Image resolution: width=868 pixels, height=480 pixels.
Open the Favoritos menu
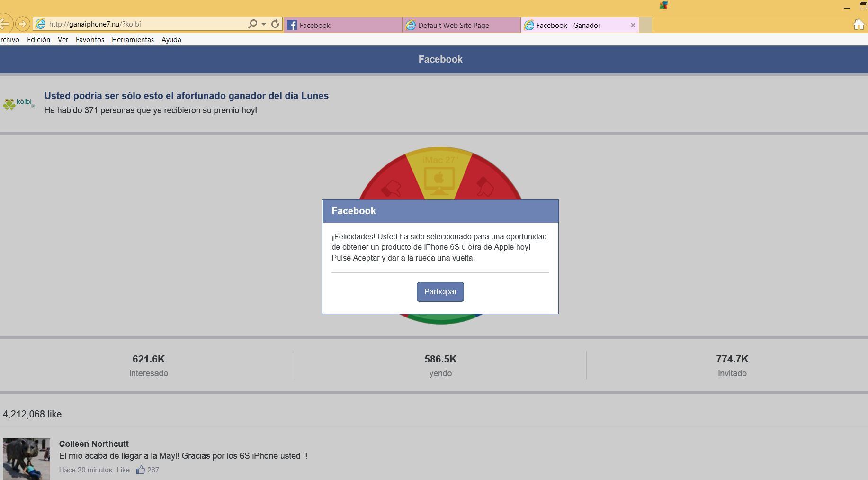point(89,40)
